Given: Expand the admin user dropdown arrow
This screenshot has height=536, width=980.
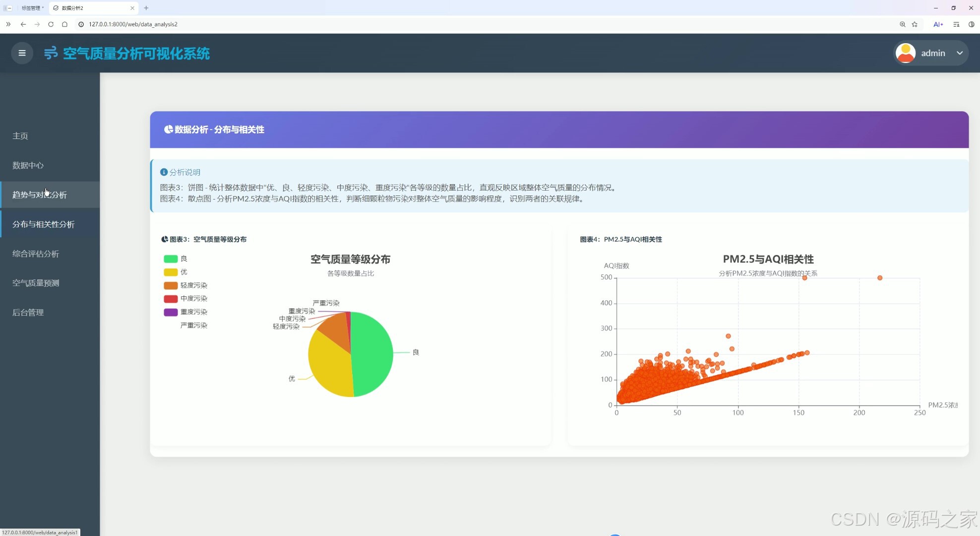Looking at the screenshot, I should pyautogui.click(x=960, y=53).
